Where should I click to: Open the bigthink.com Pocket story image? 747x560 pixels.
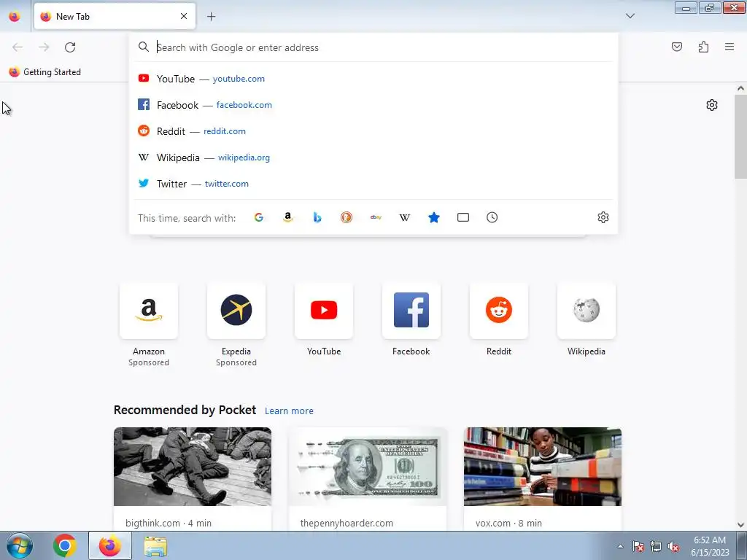coord(193,467)
